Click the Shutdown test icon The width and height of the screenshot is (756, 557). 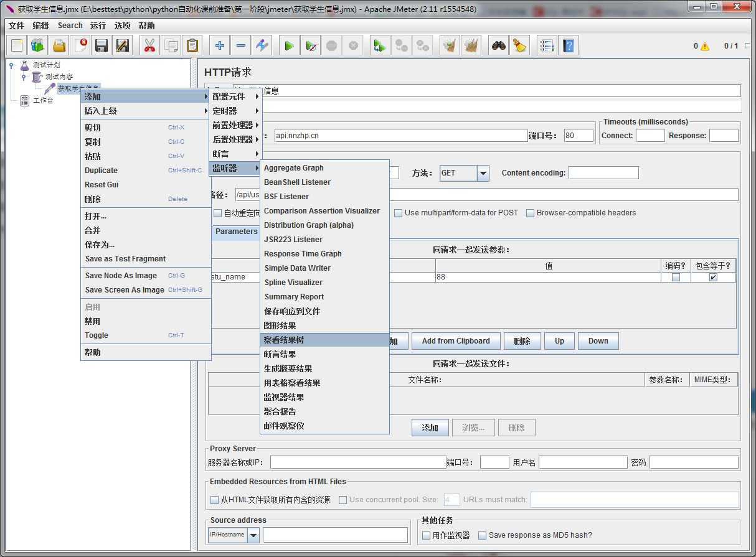tap(352, 45)
